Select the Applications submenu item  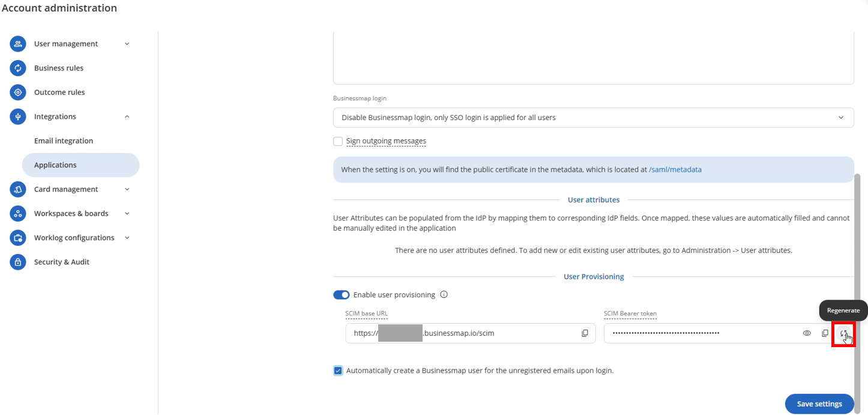coord(80,165)
